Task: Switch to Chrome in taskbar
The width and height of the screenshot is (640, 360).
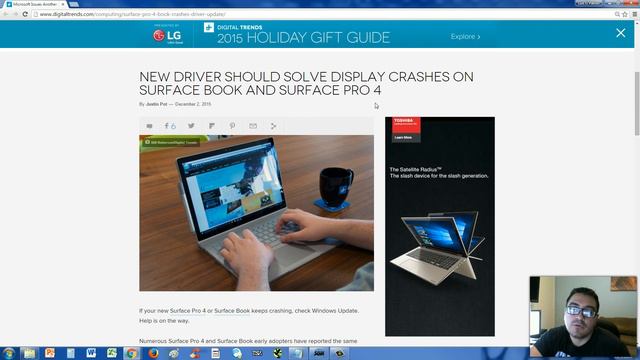Action: [x=132, y=353]
